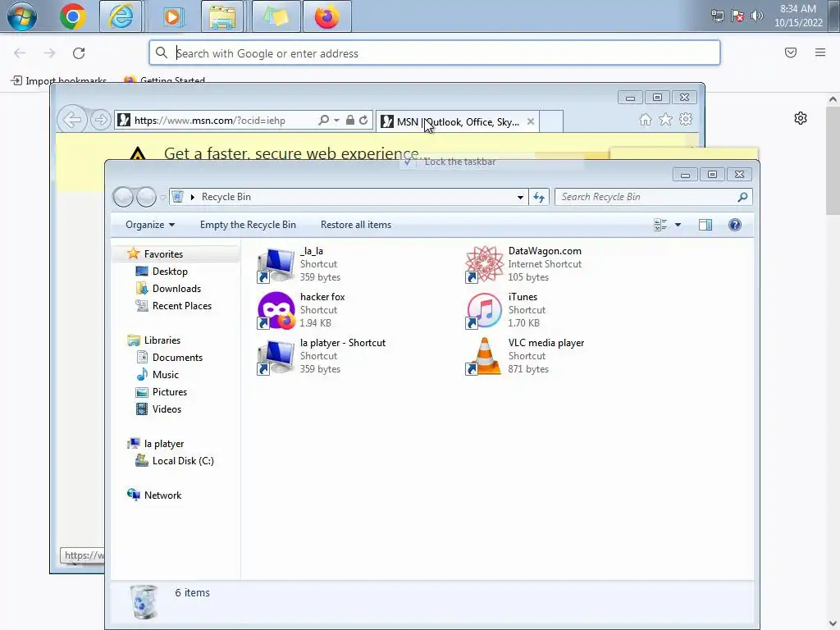Expand the view options dropdown arrow

(678, 225)
